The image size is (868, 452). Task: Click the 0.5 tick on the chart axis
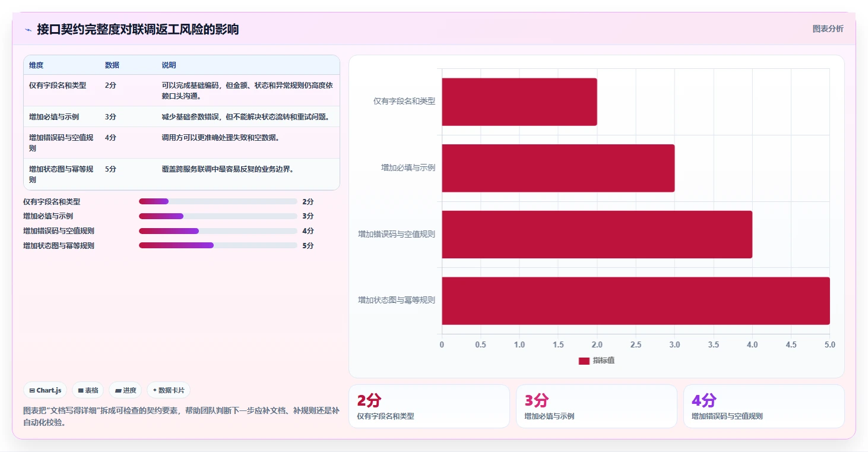point(480,345)
